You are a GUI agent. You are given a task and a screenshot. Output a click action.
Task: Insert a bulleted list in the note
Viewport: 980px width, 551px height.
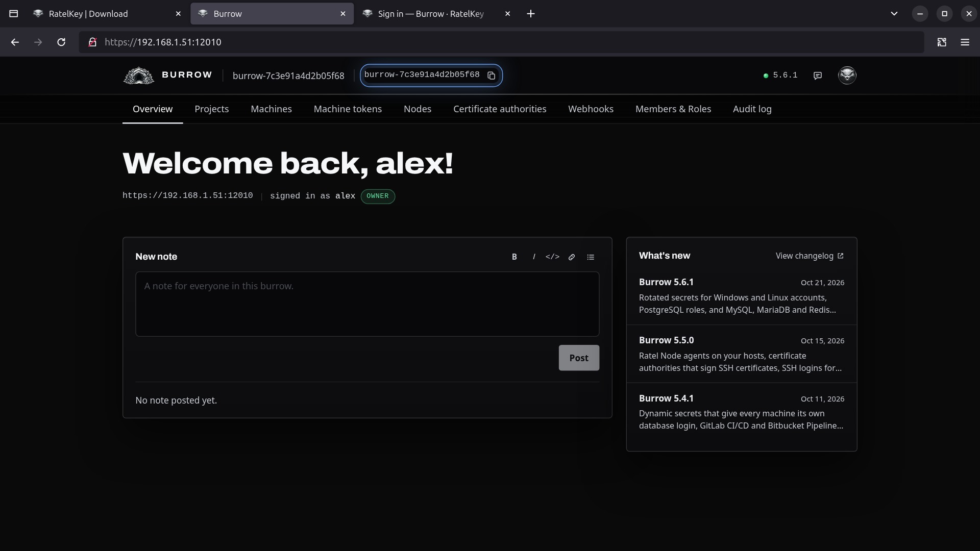tap(591, 257)
